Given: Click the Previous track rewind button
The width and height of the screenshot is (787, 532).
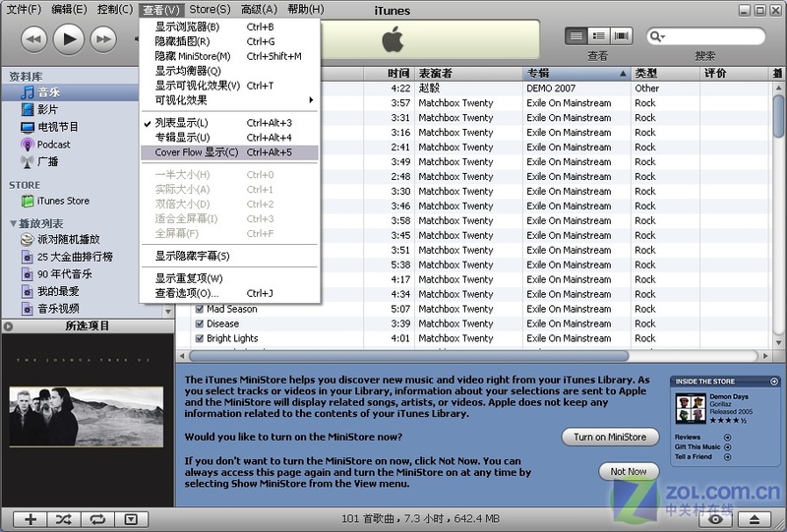Looking at the screenshot, I should (x=33, y=38).
